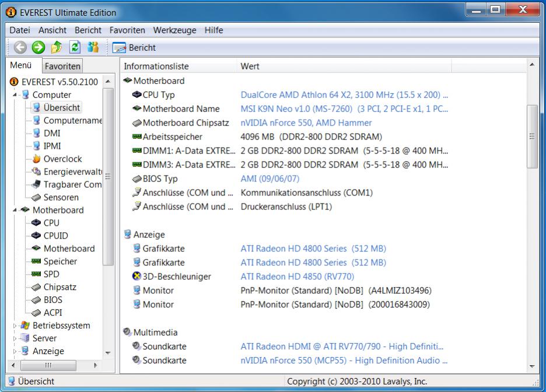The width and height of the screenshot is (546, 392).
Task: Click the 3D-Beschleuniger icon in the list
Action: pos(137,276)
